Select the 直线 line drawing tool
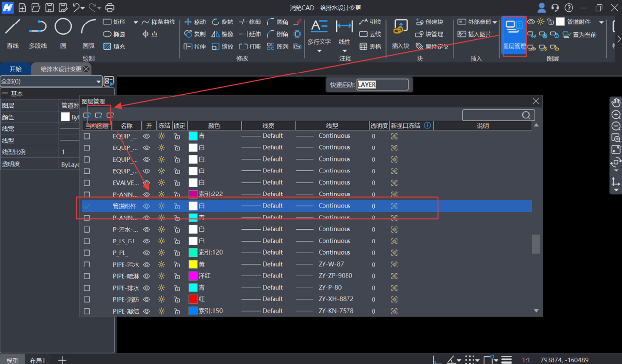This screenshot has width=622, height=364. 13,33
